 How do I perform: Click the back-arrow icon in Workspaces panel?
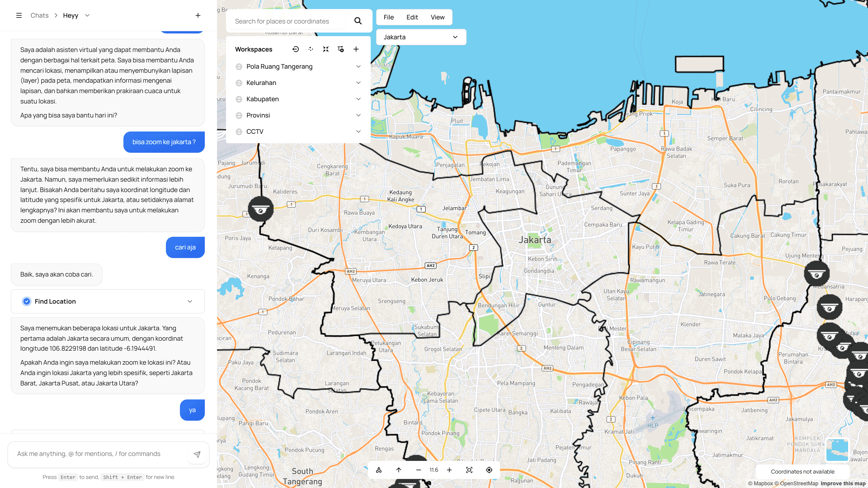295,49
